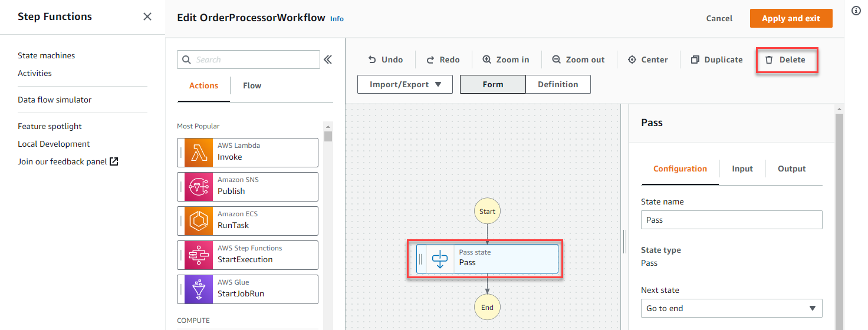Click the Delete trash toolbar button
Image resolution: width=868 pixels, height=330 pixels.
(787, 60)
